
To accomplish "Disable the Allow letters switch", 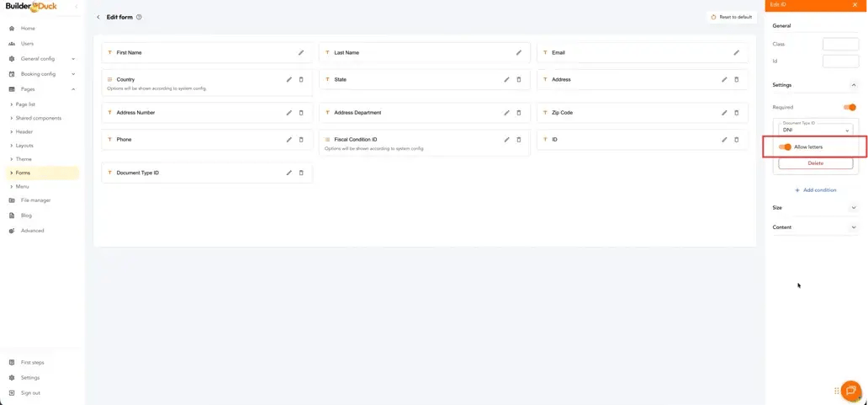I will (785, 147).
